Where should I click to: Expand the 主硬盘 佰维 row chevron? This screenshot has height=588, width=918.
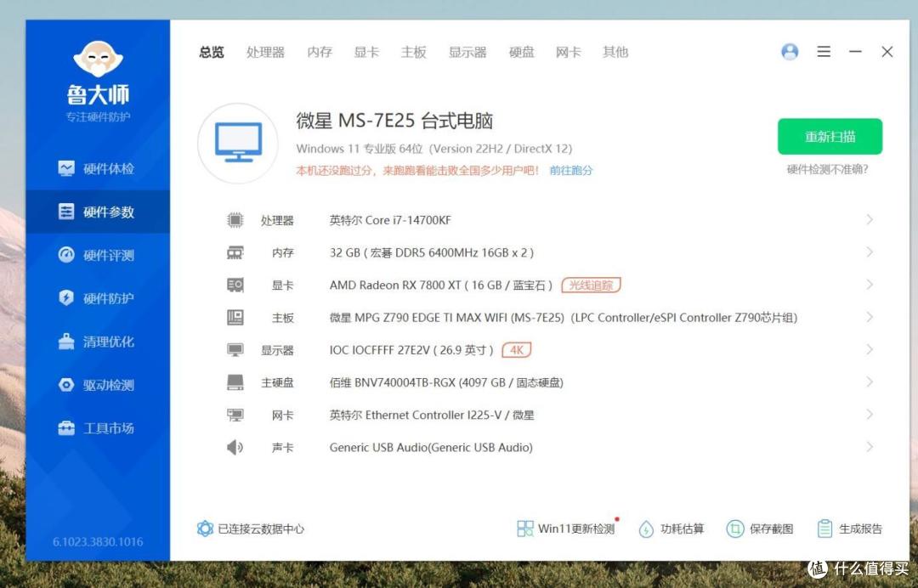[870, 382]
